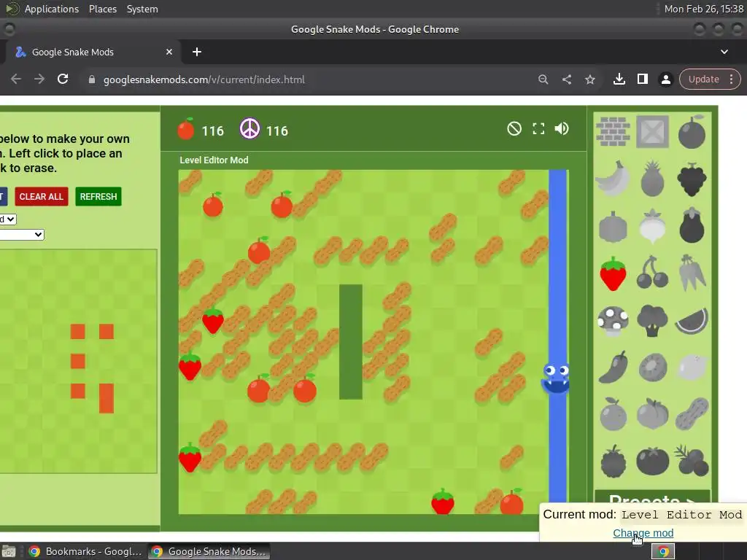Pick the cherries item in the palette

point(652,273)
